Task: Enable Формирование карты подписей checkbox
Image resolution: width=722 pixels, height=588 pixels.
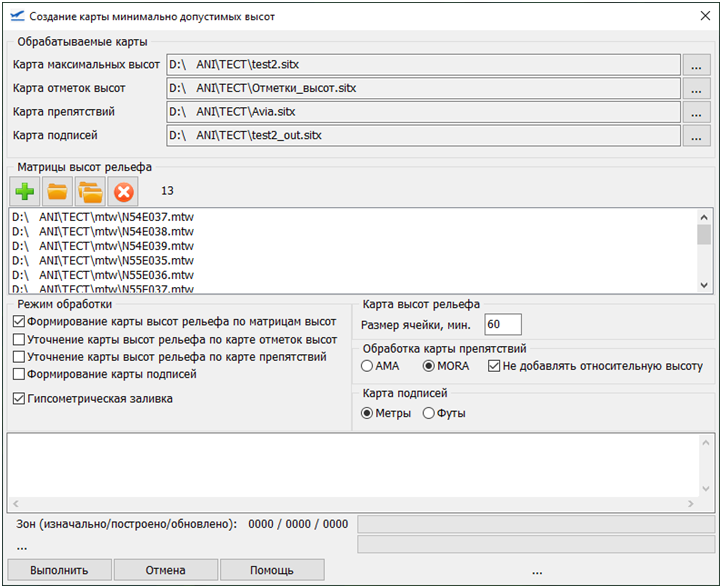Action: (19, 374)
